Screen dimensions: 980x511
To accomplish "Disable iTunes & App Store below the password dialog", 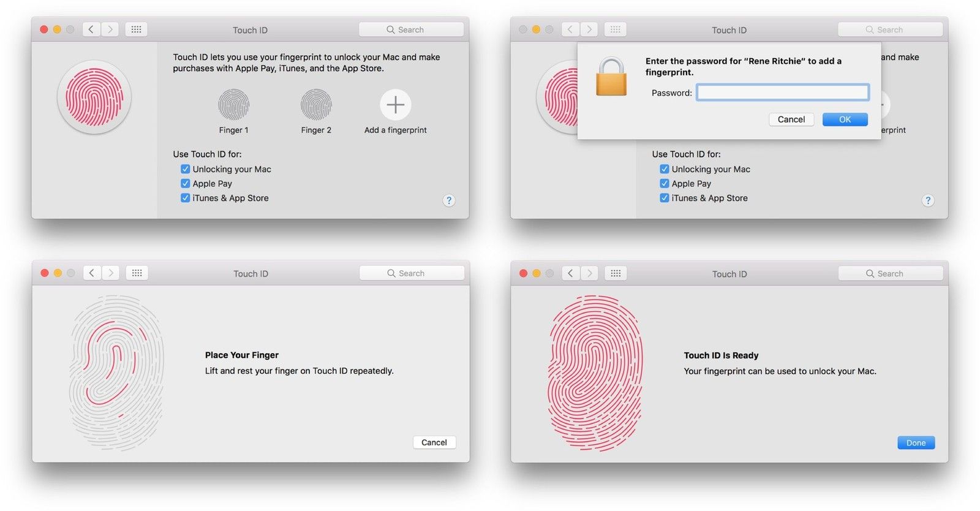I will pos(664,198).
